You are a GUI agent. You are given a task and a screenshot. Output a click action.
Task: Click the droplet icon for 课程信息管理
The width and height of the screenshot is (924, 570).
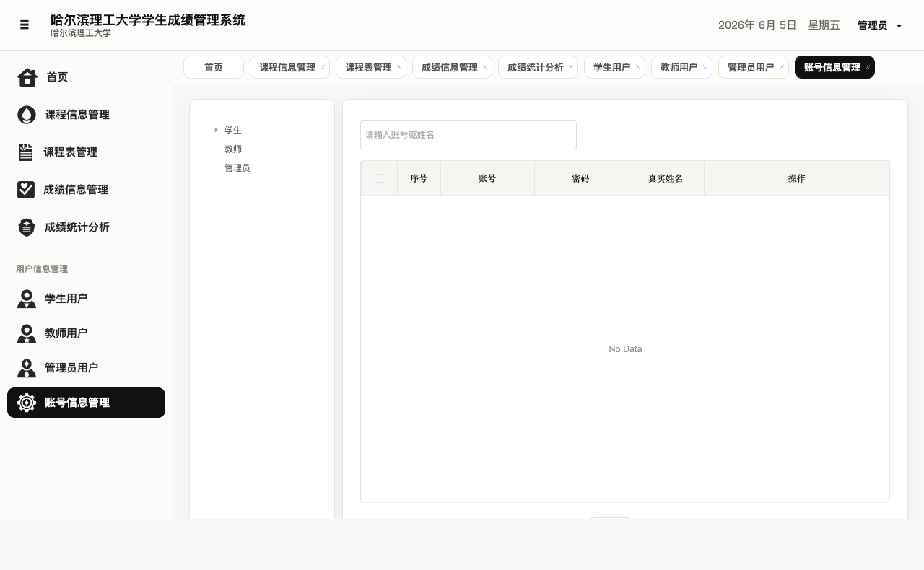pyautogui.click(x=26, y=115)
